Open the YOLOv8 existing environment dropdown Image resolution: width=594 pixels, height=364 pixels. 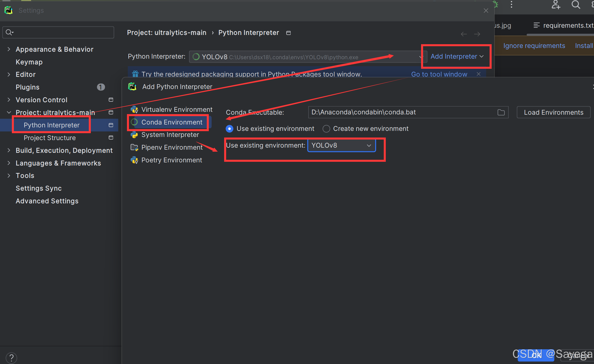(x=341, y=146)
